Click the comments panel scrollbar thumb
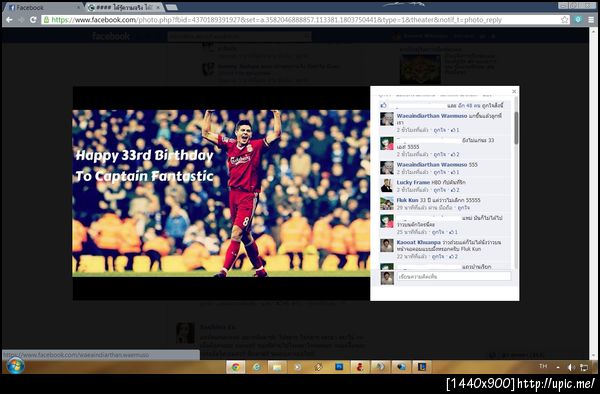 click(516, 128)
